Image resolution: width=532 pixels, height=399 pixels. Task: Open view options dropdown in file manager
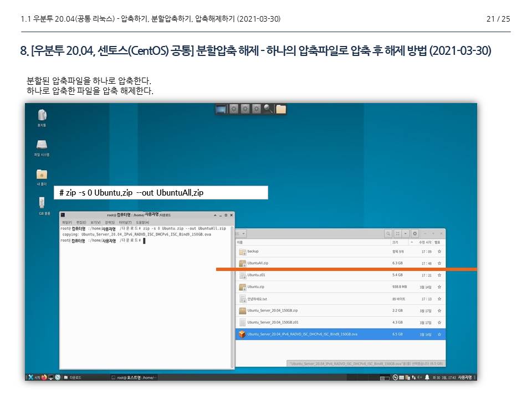click(406, 233)
